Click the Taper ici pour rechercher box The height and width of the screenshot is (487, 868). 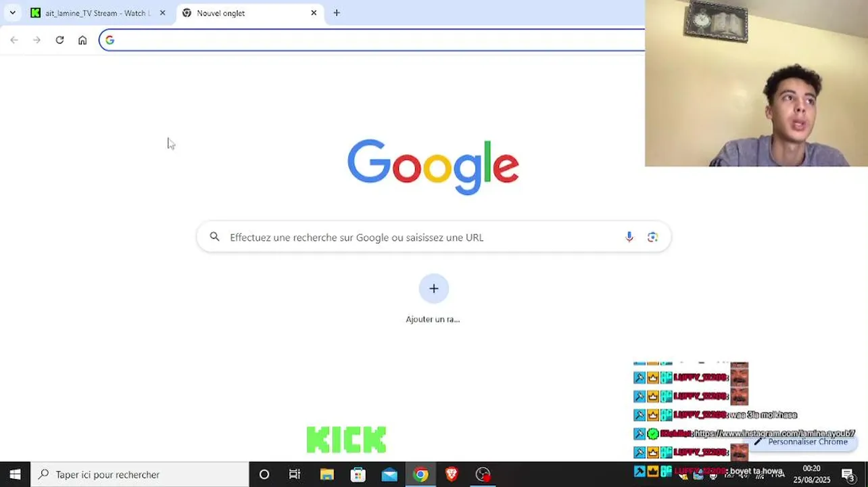140,474
